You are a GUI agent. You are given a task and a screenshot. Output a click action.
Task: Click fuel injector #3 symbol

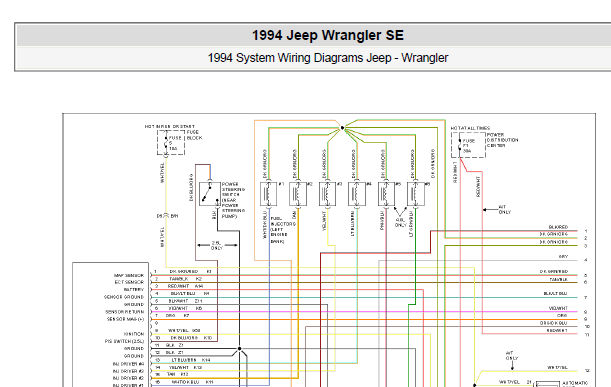pos(327,194)
